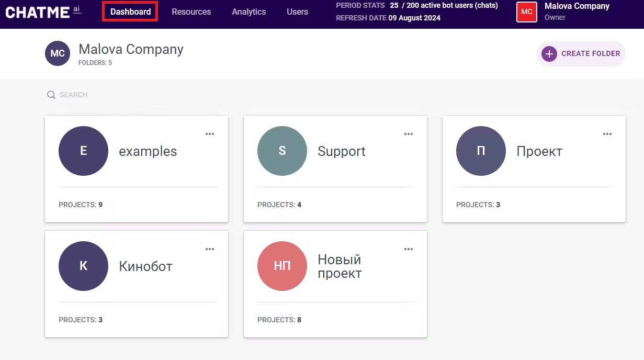Screen dimensions: 644x360
Task: Click the plus icon in Create Folder
Action: [x=549, y=54]
